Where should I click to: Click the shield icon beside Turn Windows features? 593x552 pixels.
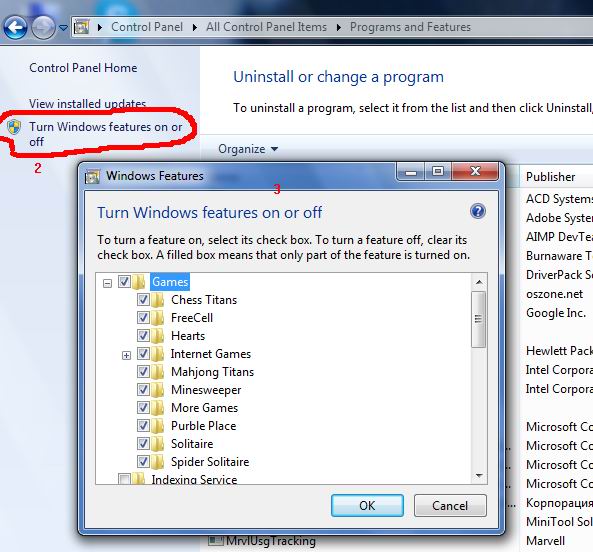pos(14,127)
